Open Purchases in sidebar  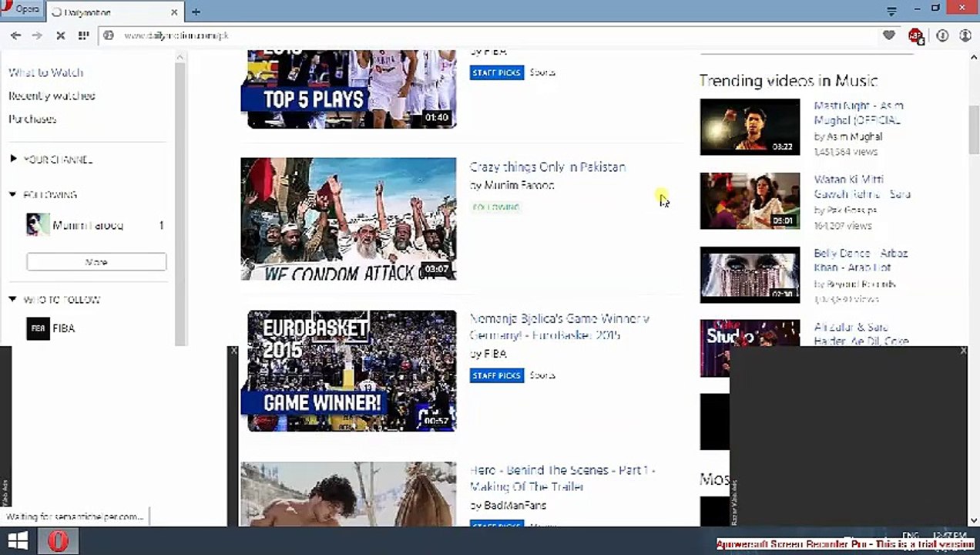(x=32, y=119)
